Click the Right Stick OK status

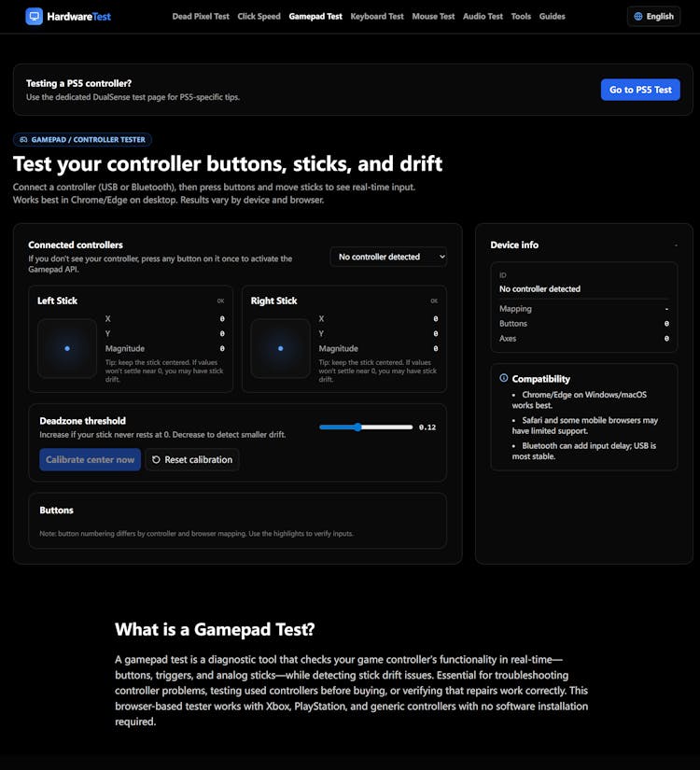pos(434,301)
